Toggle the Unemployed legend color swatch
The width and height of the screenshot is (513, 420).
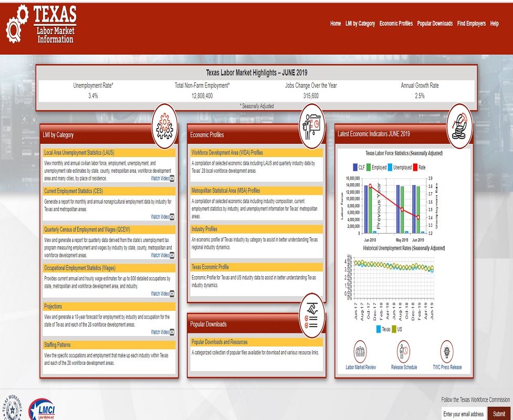pos(390,167)
